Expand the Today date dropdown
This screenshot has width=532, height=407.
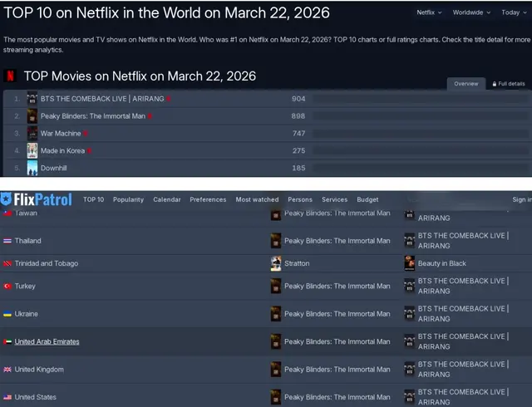click(514, 12)
